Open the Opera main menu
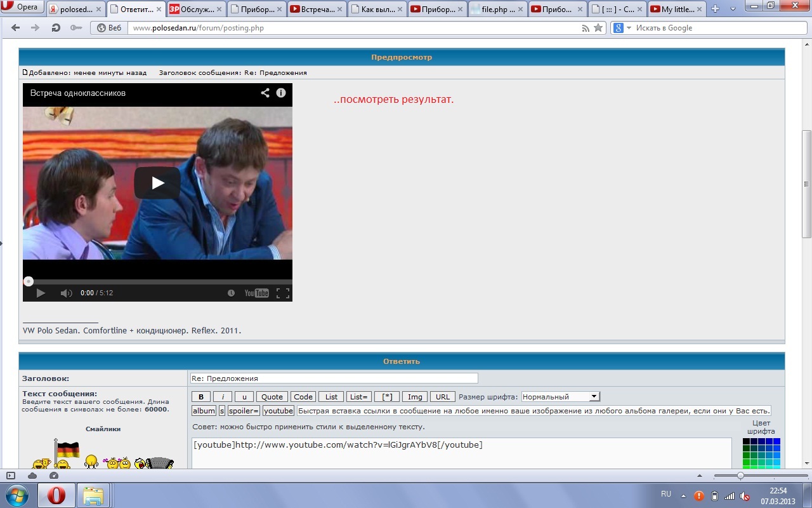 point(22,8)
